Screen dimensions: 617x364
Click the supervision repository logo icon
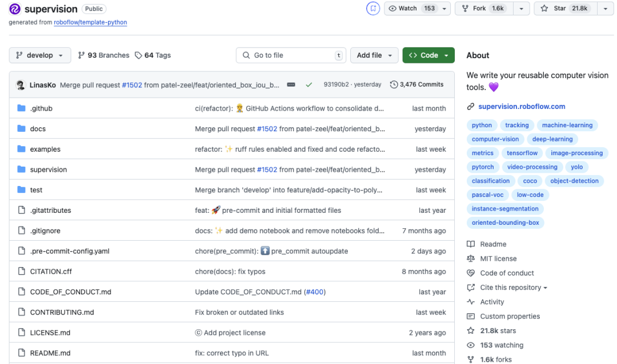(14, 9)
